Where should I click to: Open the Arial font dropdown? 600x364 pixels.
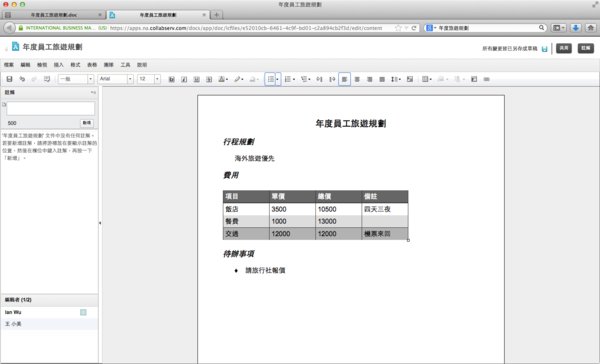point(115,79)
